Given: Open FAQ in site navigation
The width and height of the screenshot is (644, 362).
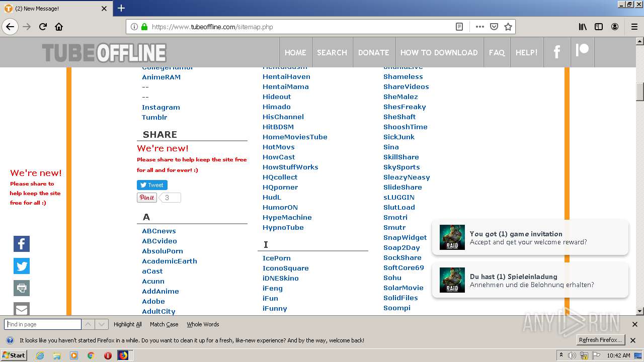Looking at the screenshot, I should tap(497, 52).
